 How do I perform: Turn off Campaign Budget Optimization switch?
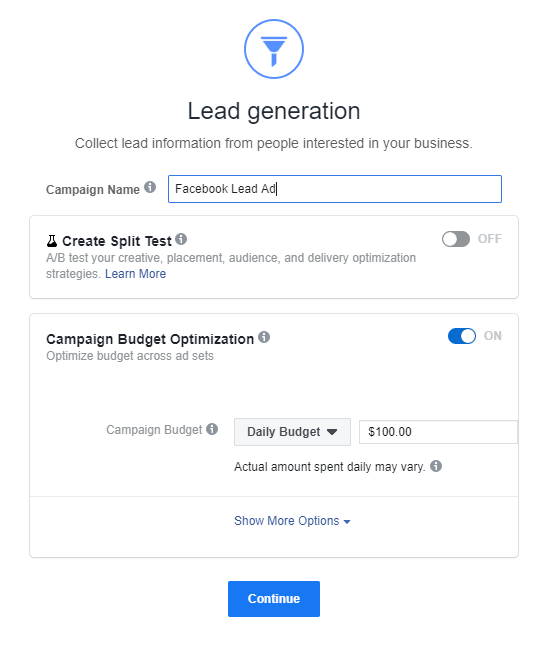(x=462, y=336)
